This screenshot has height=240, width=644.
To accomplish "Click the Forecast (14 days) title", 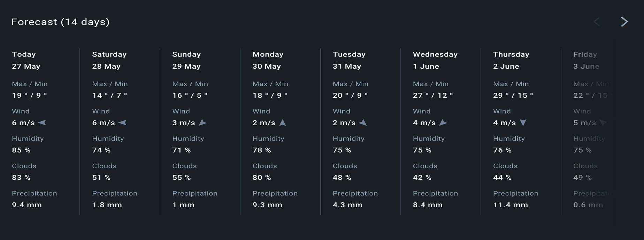I will [61, 22].
